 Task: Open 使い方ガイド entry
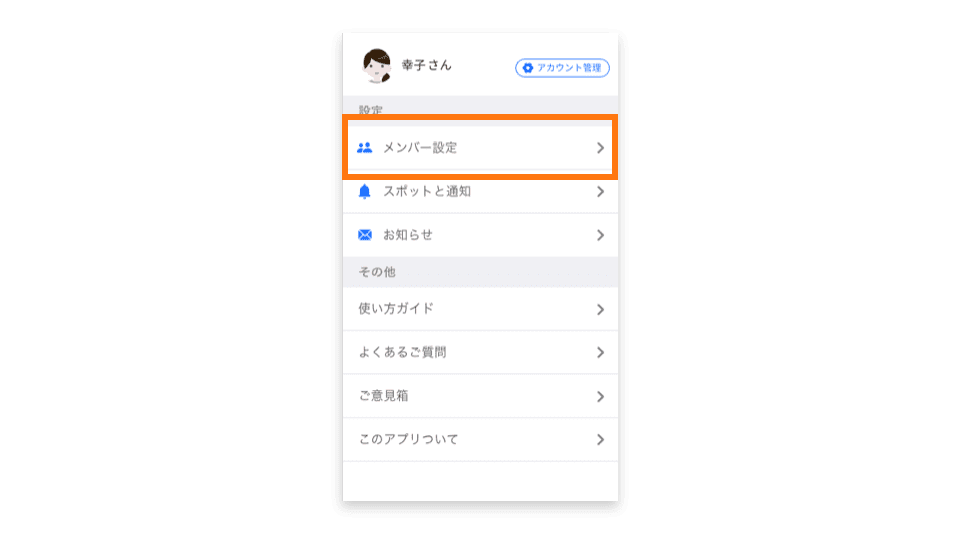(481, 309)
